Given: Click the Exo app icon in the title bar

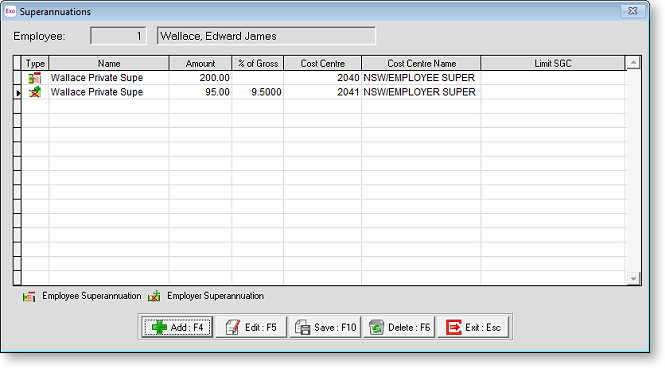Looking at the screenshot, I should (x=10, y=11).
